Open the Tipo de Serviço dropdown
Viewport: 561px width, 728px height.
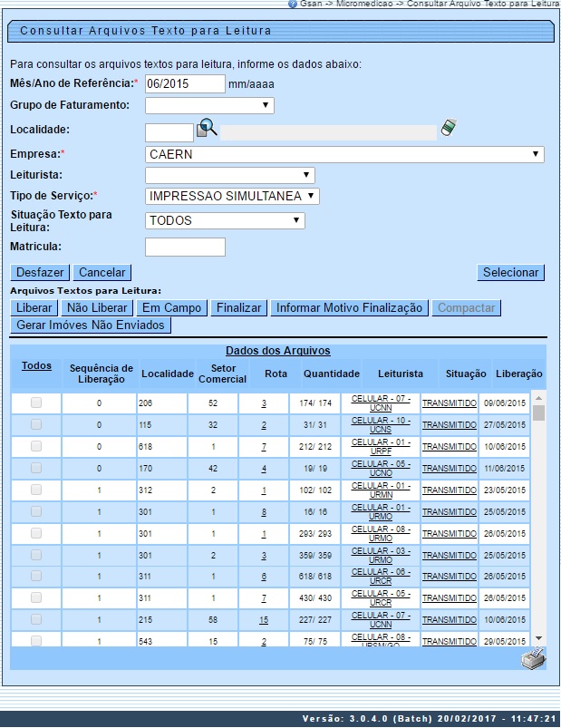pyautogui.click(x=232, y=196)
